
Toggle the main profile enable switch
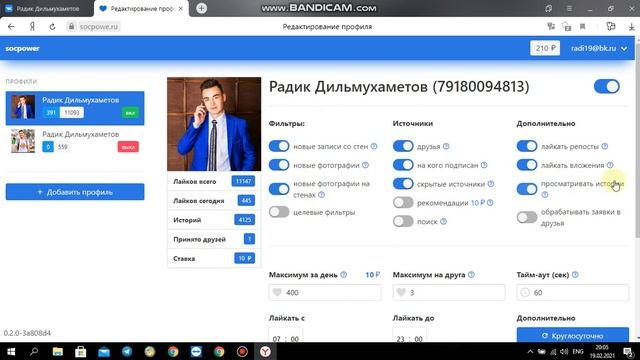click(607, 87)
